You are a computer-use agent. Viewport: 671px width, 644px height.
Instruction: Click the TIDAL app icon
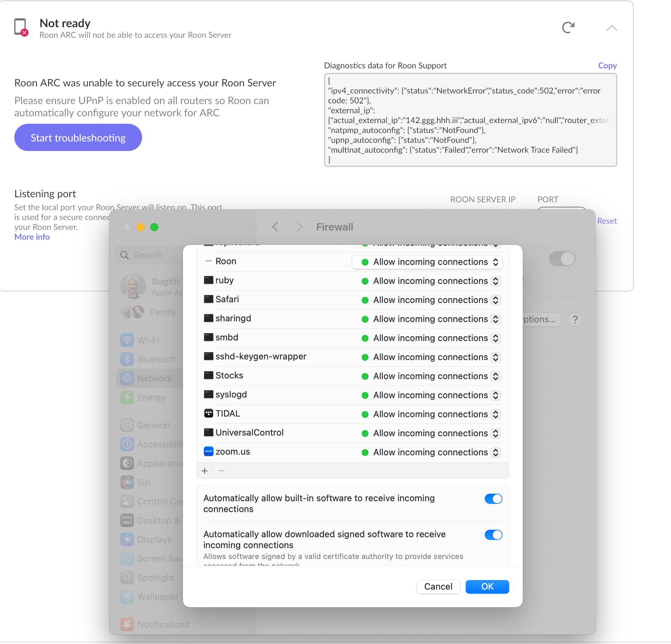tap(208, 413)
